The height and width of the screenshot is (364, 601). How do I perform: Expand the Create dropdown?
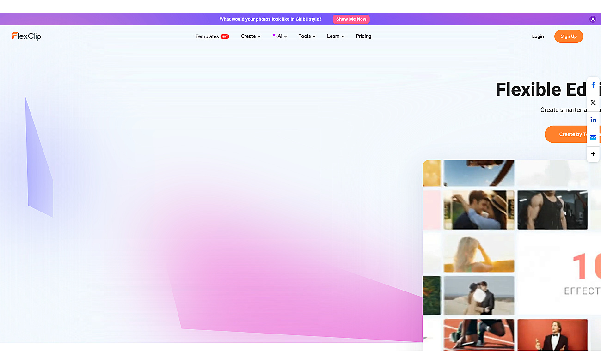(251, 36)
